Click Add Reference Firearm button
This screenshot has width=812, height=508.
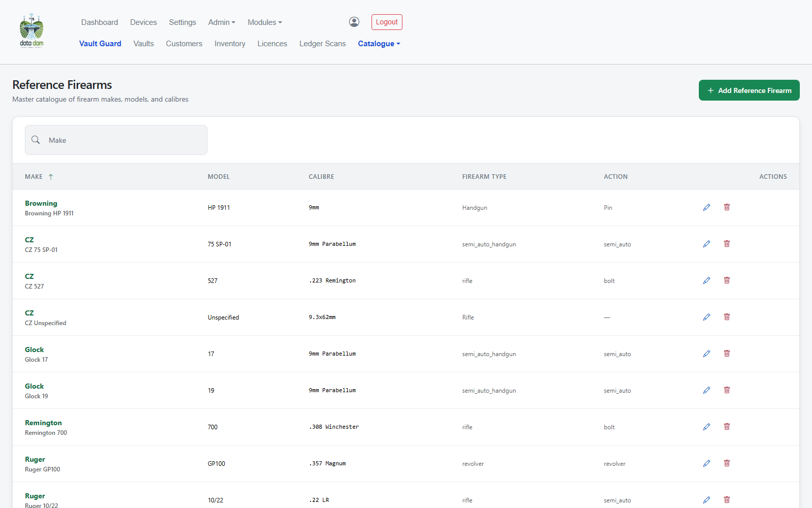coord(749,90)
